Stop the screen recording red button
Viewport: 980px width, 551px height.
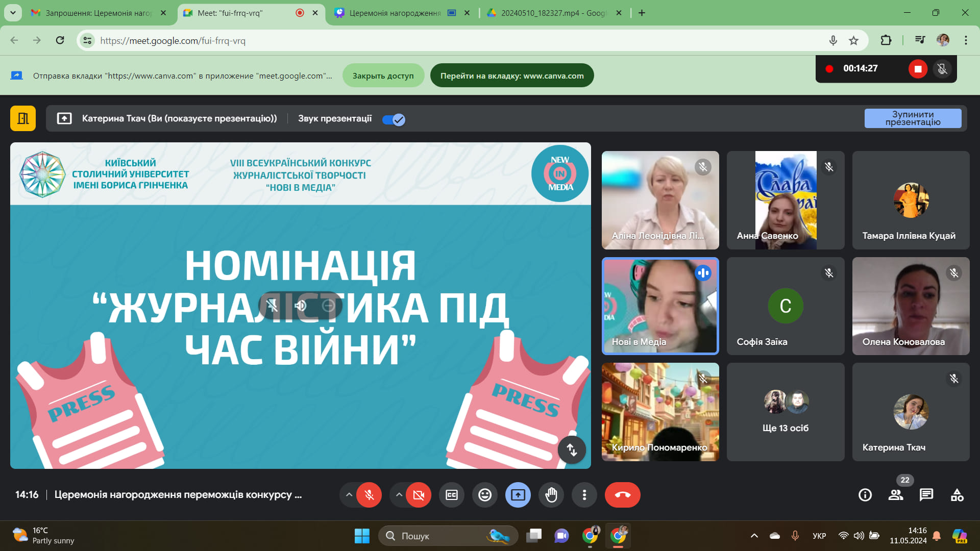tap(918, 69)
